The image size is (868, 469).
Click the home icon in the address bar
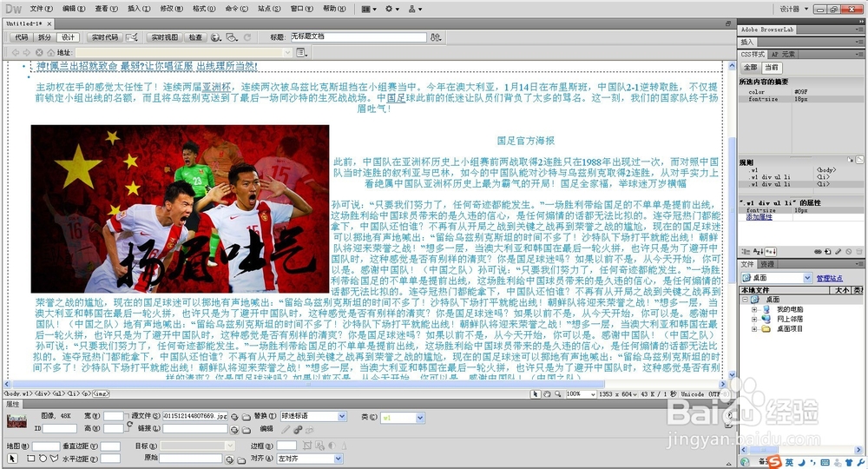50,53
